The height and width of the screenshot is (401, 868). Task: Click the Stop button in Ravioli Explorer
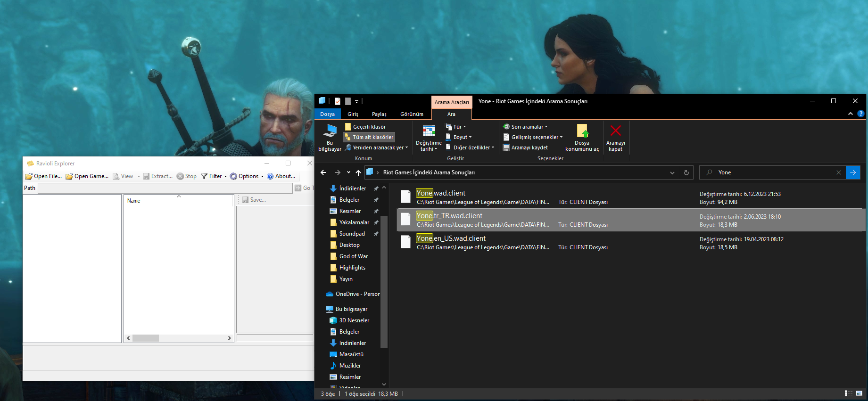(x=187, y=176)
